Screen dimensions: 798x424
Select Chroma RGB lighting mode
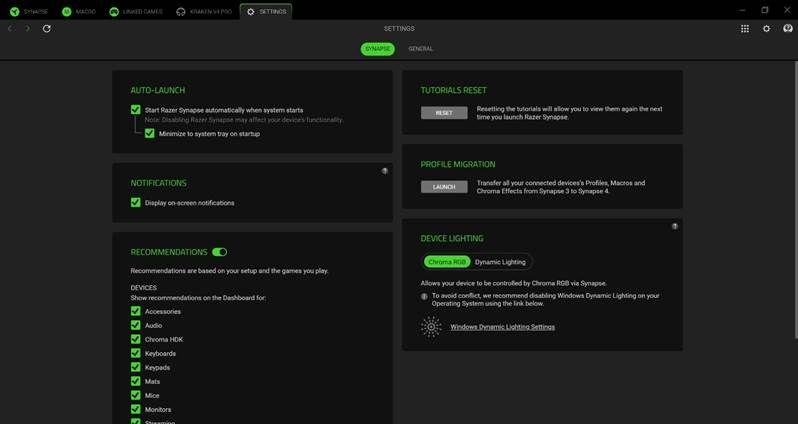pos(447,262)
